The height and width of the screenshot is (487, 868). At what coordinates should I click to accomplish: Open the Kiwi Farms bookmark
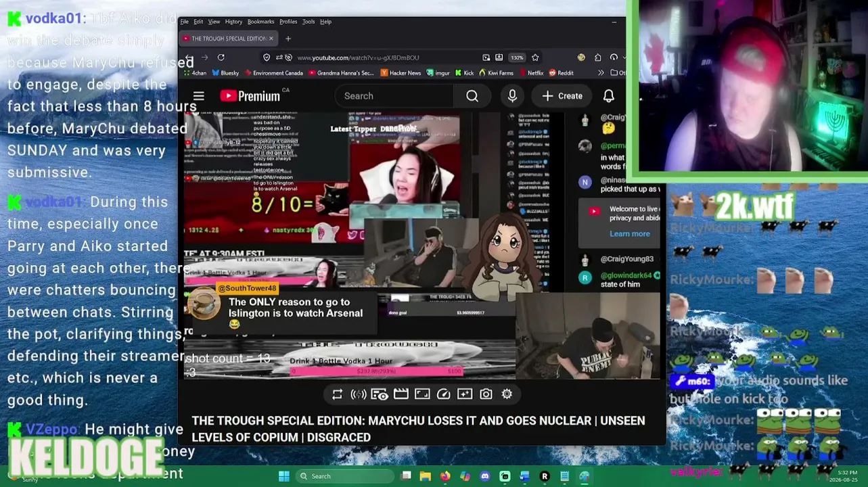496,73
